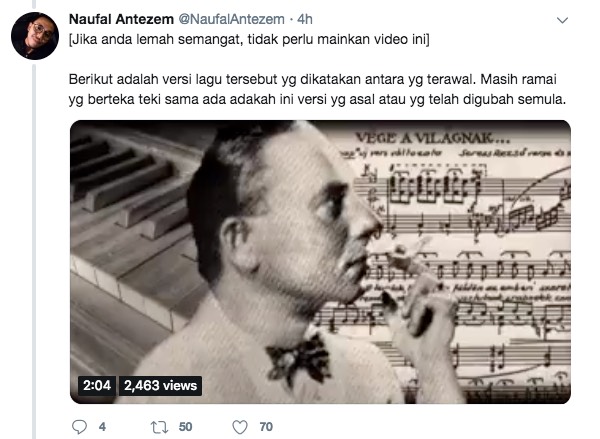Click the reply count 4

coord(102,426)
